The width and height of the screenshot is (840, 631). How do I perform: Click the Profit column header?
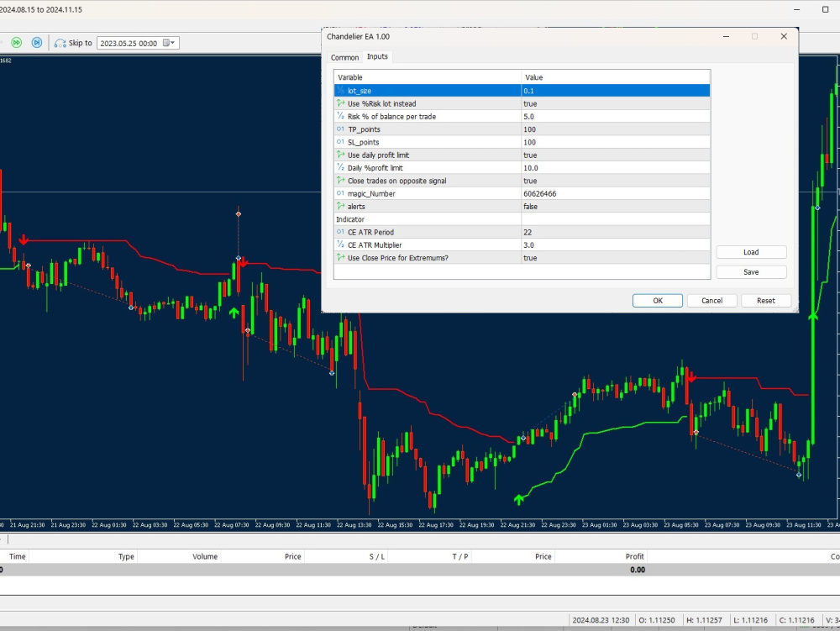click(x=634, y=555)
